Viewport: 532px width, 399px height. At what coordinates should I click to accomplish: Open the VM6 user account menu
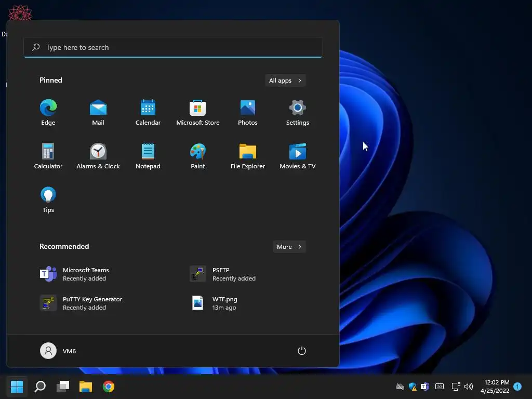click(x=58, y=351)
